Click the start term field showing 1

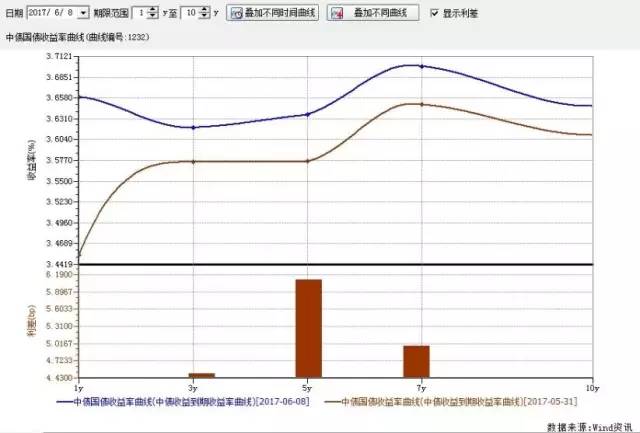point(141,14)
